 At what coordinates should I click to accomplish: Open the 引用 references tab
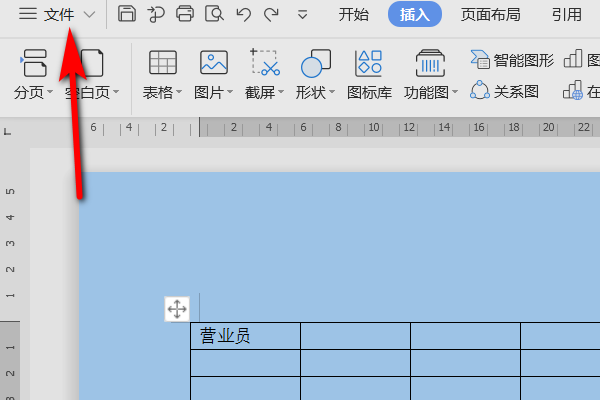click(x=567, y=14)
